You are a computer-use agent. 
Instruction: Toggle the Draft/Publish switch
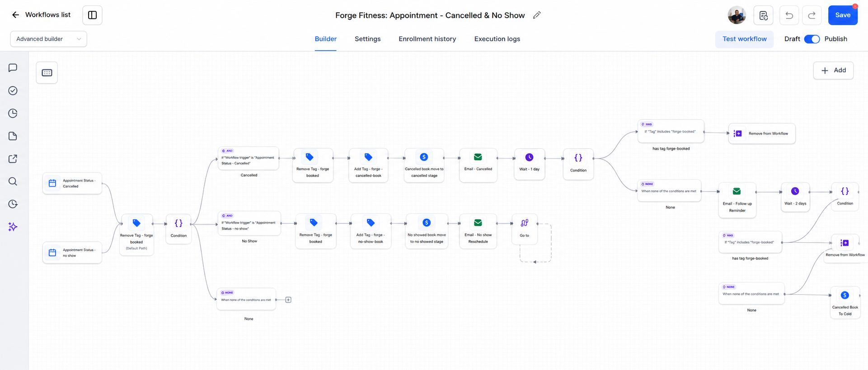[812, 39]
